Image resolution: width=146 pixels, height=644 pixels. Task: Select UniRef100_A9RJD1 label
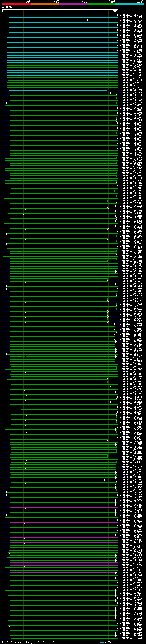click(x=131, y=25)
